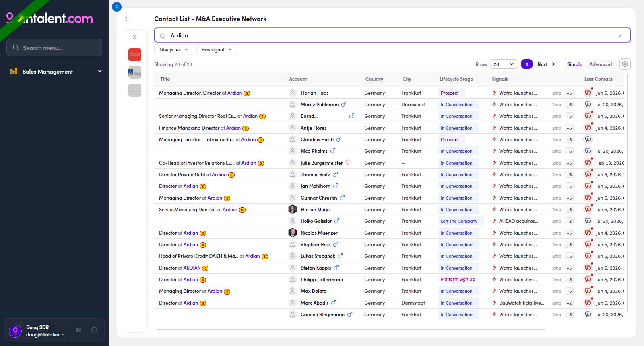This screenshot has width=644, height=346.
Task: Expand +2 signals for Heiko Geissler
Action: point(569,221)
